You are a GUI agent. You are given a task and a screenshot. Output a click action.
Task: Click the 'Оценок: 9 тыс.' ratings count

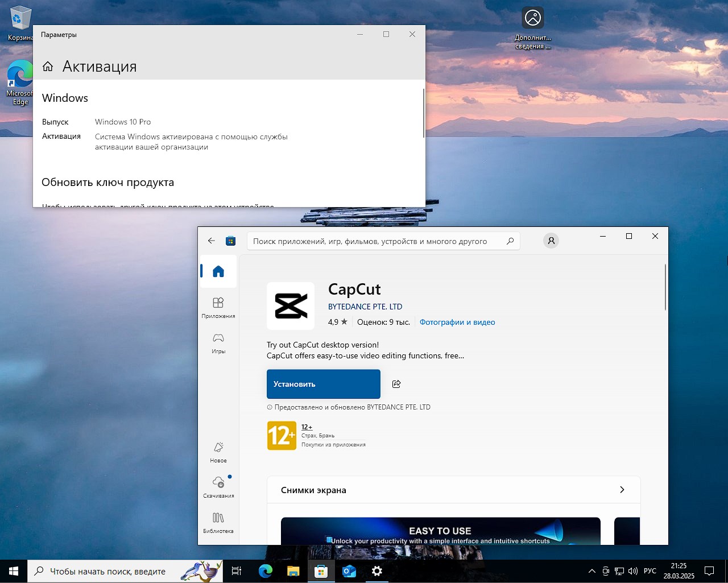(x=383, y=322)
